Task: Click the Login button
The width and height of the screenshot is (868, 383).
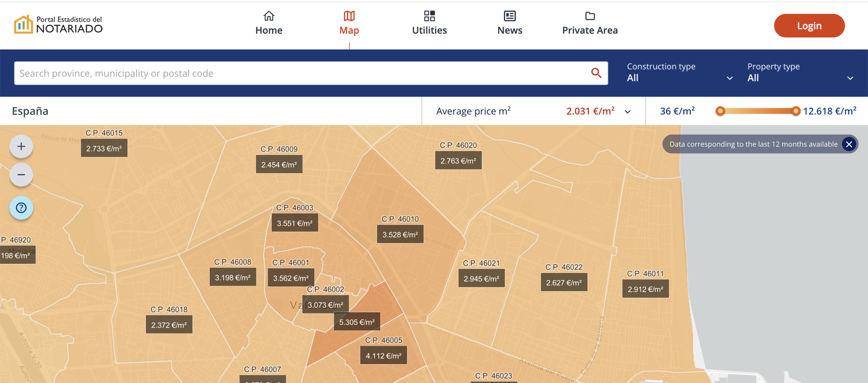Action: click(x=809, y=26)
